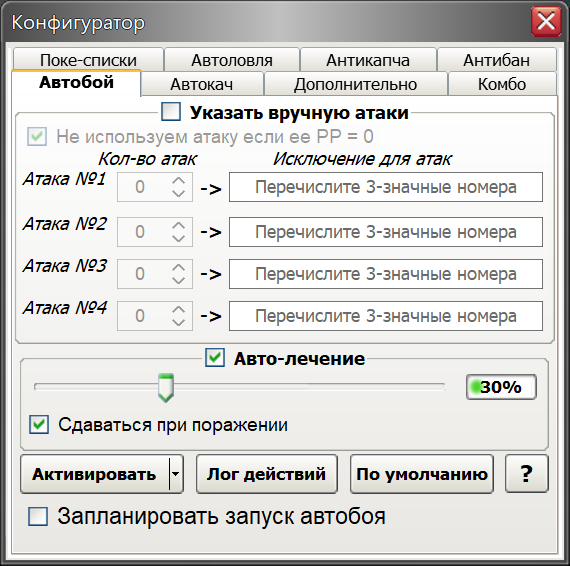Increase Атака №3 count with up arrow

coord(178,268)
